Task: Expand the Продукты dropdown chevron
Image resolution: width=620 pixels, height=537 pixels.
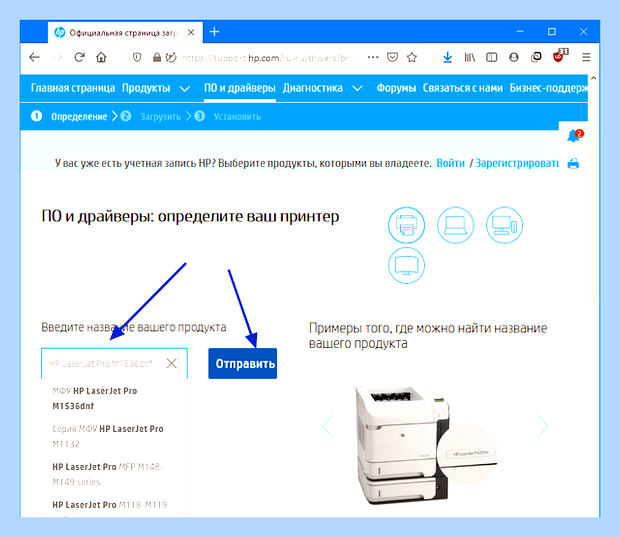Action: (x=185, y=89)
